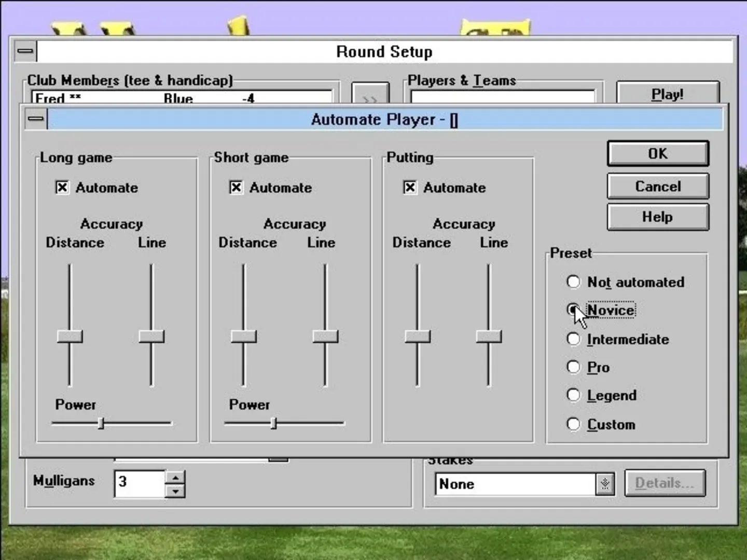Decrease Mulligans with the down arrow

[x=176, y=491]
